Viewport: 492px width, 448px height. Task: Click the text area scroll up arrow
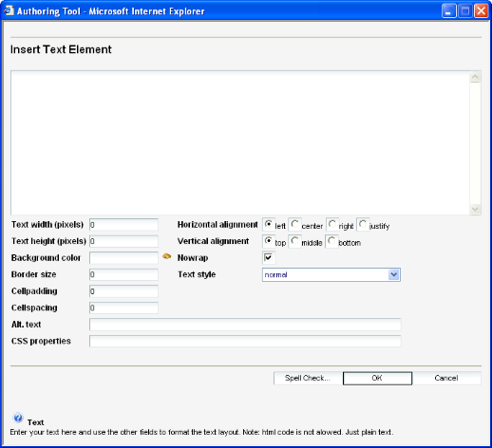pos(475,77)
